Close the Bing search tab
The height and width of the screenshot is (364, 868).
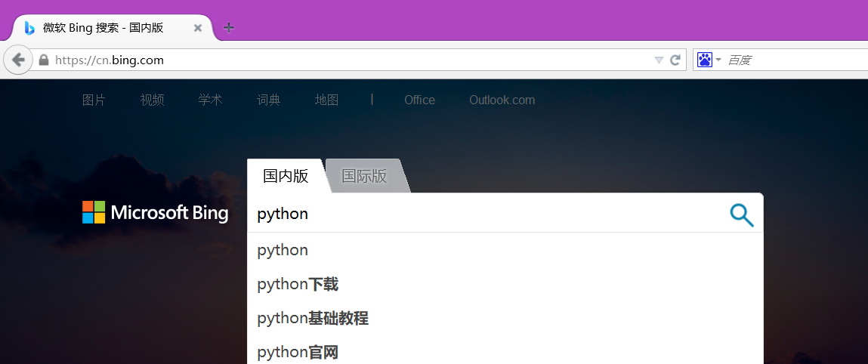pyautogui.click(x=198, y=28)
